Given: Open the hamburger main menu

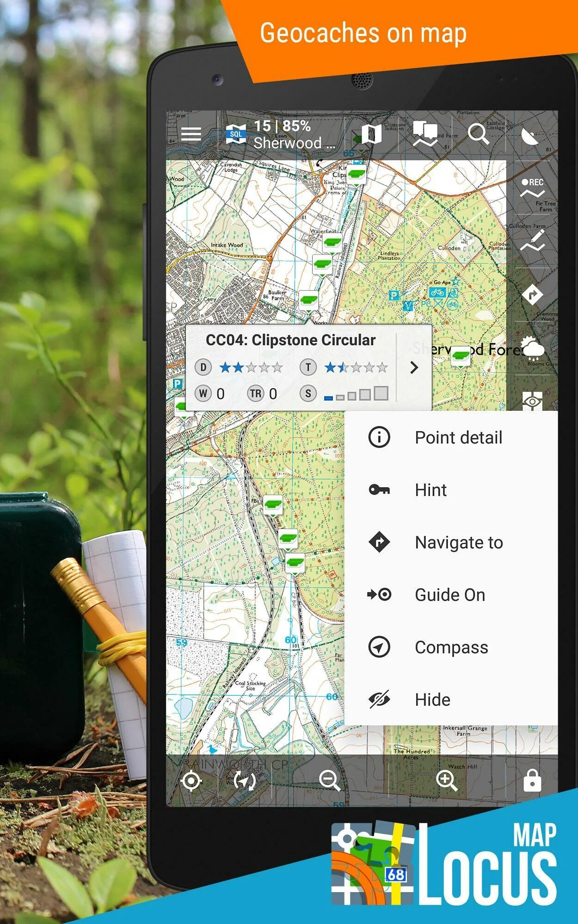Looking at the screenshot, I should tap(191, 134).
